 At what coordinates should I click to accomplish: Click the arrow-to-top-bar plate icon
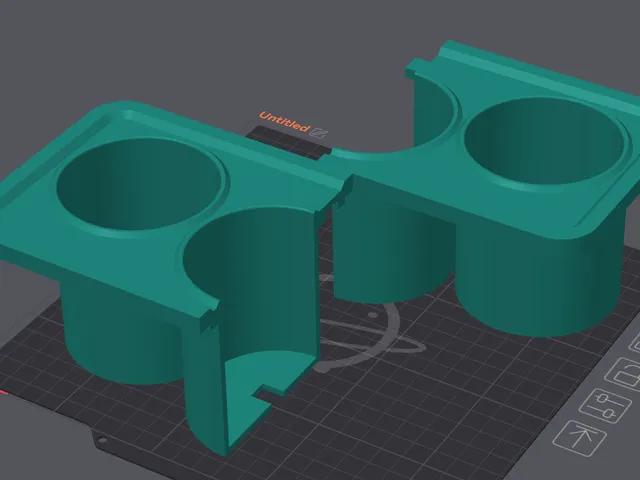coord(580,438)
